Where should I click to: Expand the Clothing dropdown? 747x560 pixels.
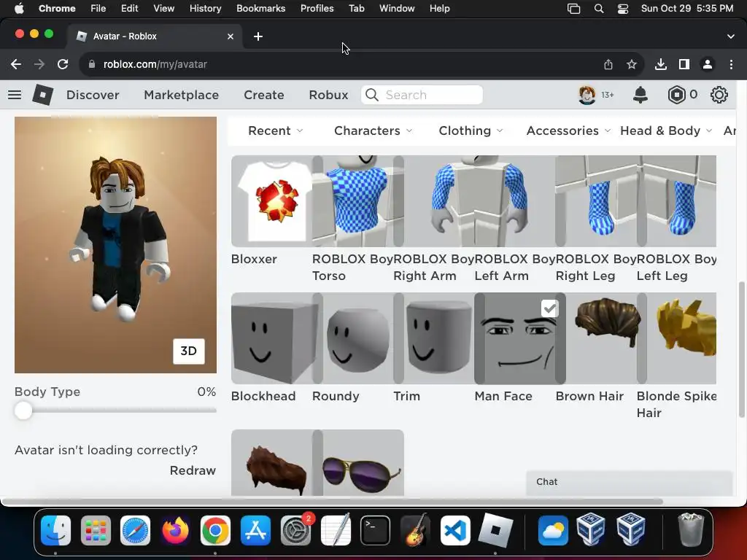[x=471, y=131]
